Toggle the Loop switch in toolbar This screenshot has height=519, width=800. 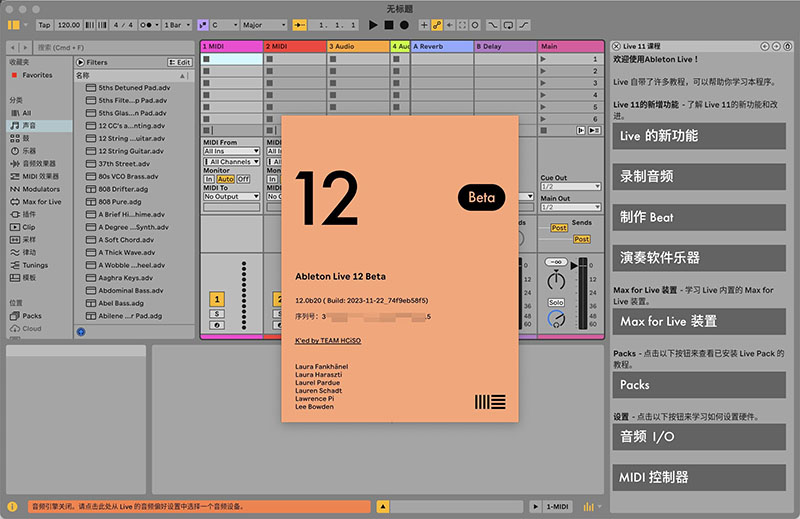(508, 25)
